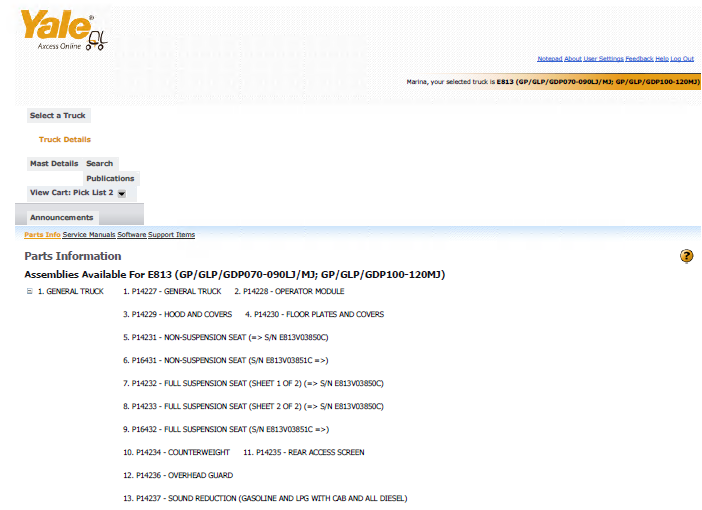The image size is (702, 510).
Task: Click the Assemblies Available For E813 heading
Action: pyautogui.click(x=235, y=274)
